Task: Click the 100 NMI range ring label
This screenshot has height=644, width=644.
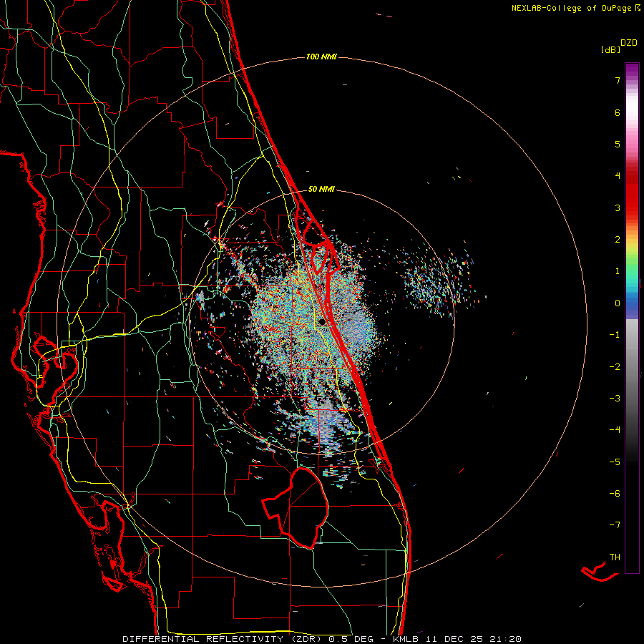Action: coord(321,57)
